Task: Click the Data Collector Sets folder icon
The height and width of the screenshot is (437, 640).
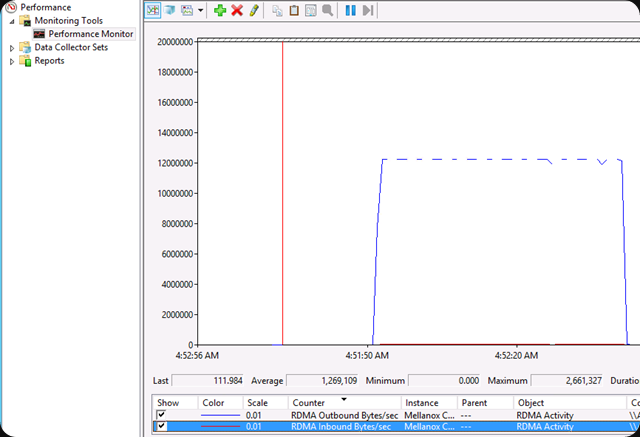Action: coord(25,47)
